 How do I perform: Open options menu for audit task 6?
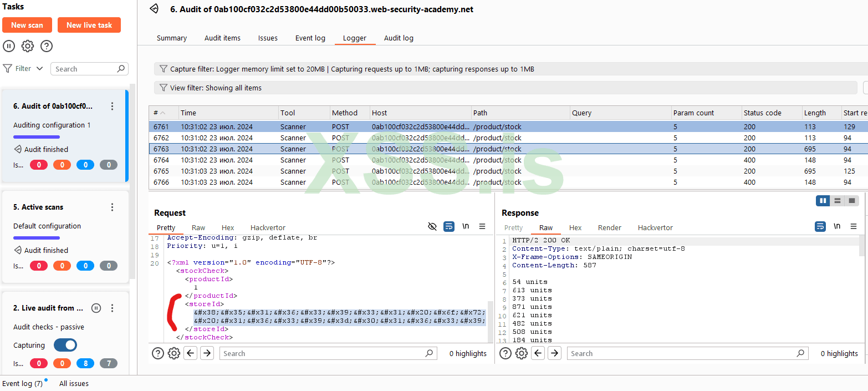(112, 106)
